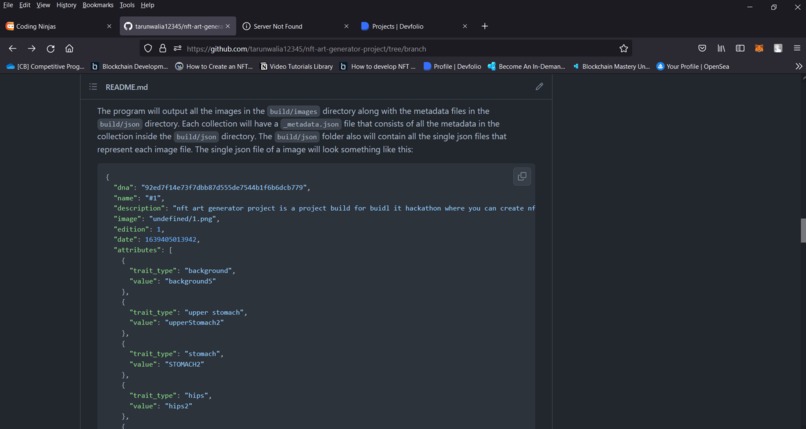Open Profile | Devfolio bookmark
Screen dimensions: 806x429
click(452, 66)
